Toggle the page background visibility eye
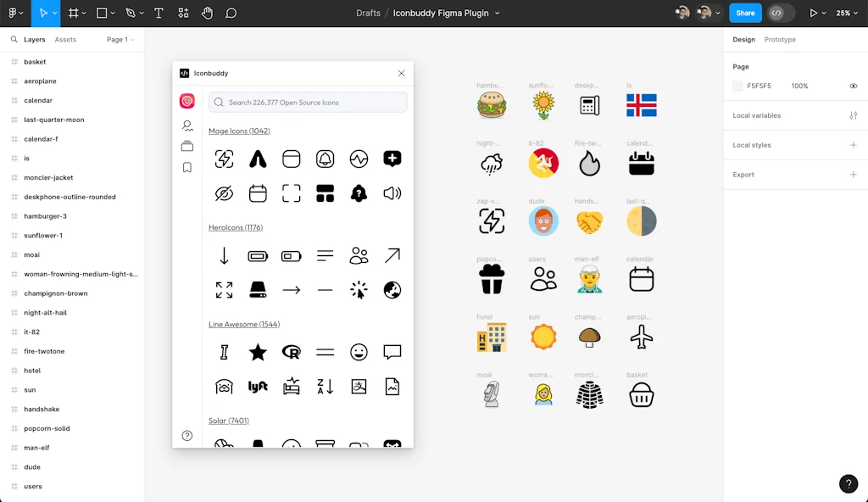868x502 pixels. click(854, 86)
